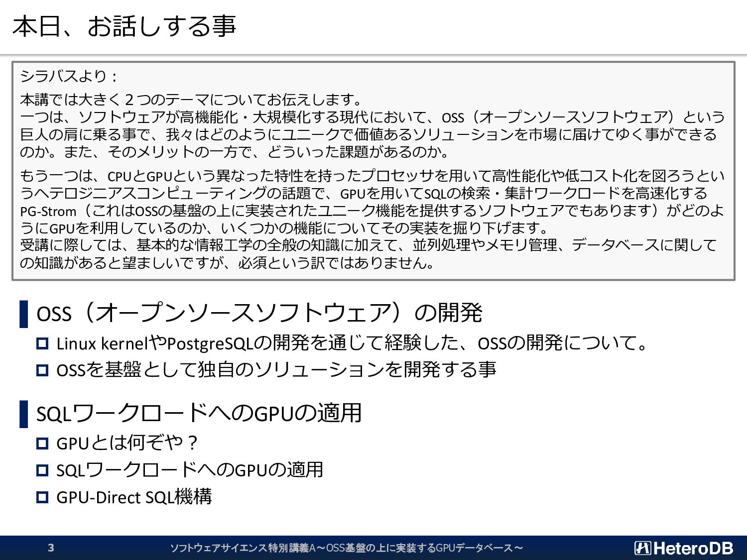Select the heading SQLワークロードへのGPUの適用
The image size is (747, 560).
click(199, 413)
